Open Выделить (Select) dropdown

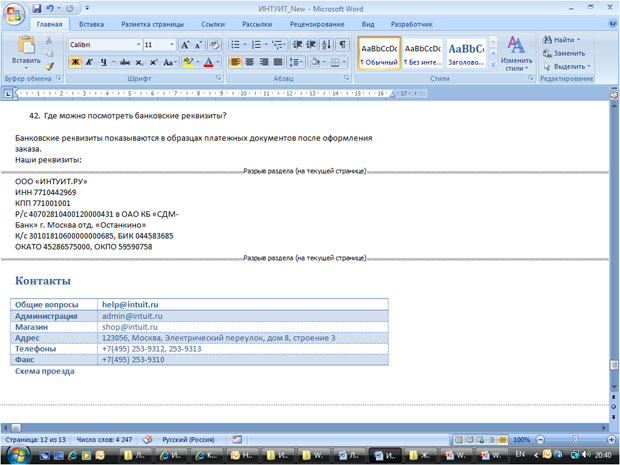point(567,66)
